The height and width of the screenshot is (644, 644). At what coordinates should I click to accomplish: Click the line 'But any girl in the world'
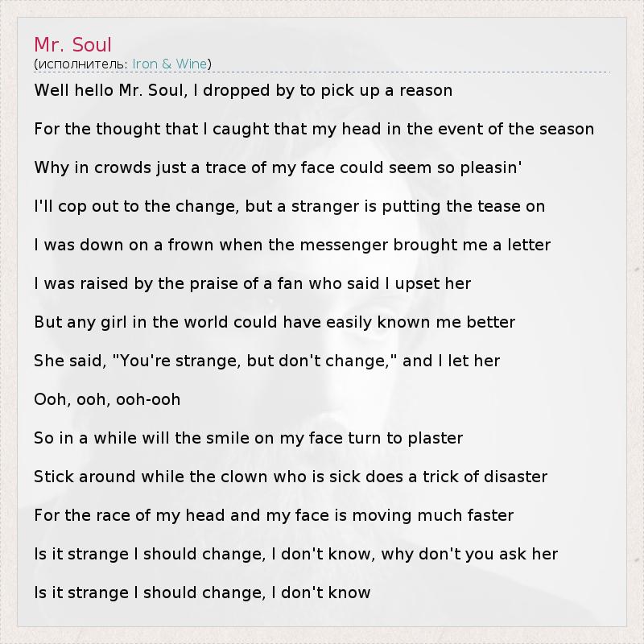275,322
